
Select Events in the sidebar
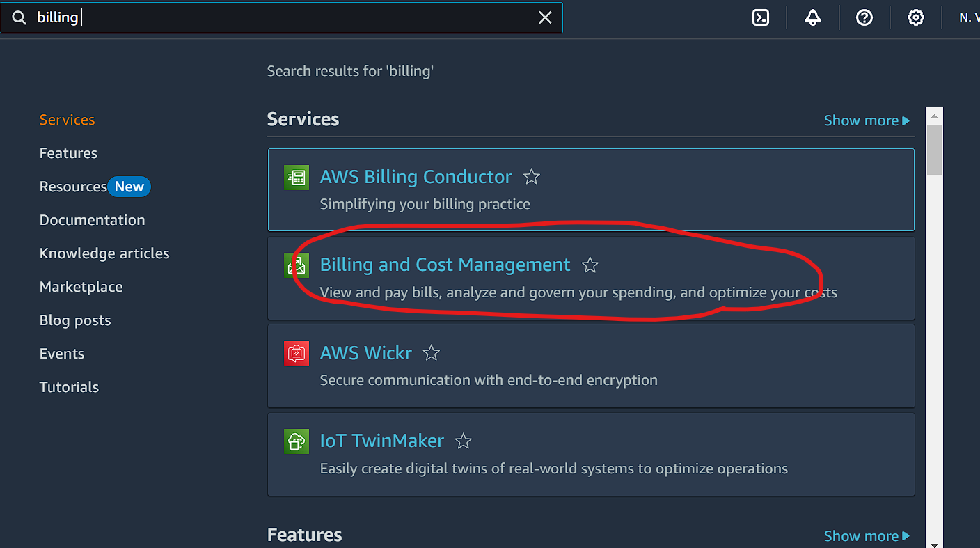tap(62, 354)
